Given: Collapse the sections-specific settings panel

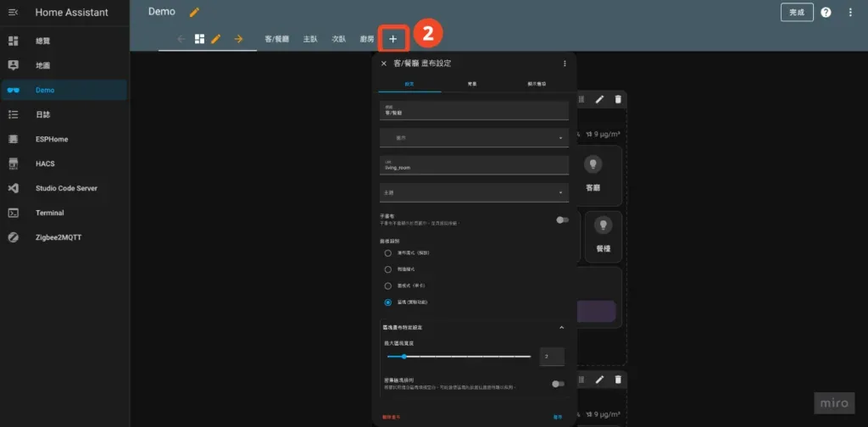Looking at the screenshot, I should point(560,327).
